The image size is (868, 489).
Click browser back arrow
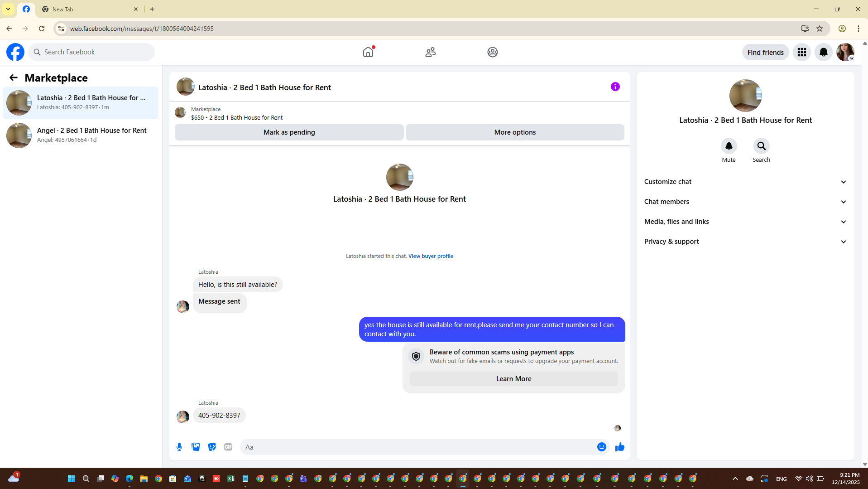(x=9, y=29)
